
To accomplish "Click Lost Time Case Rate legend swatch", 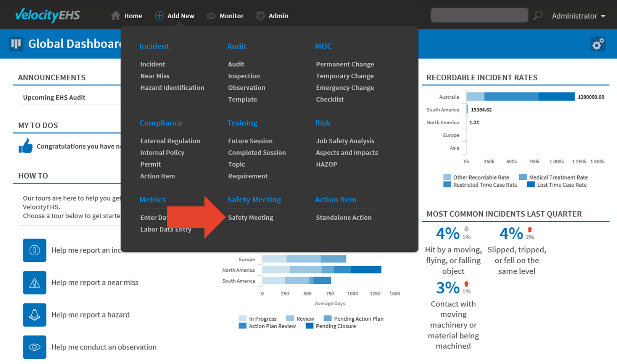I will (531, 185).
